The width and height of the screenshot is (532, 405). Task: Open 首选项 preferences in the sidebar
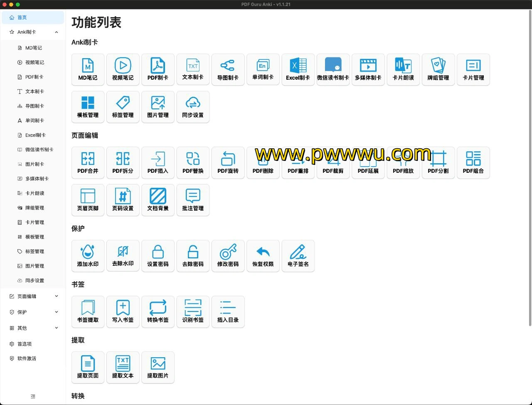tap(33, 344)
